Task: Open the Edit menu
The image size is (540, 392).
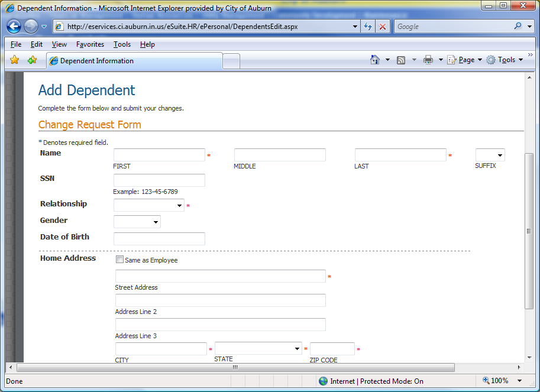Action: (37, 44)
